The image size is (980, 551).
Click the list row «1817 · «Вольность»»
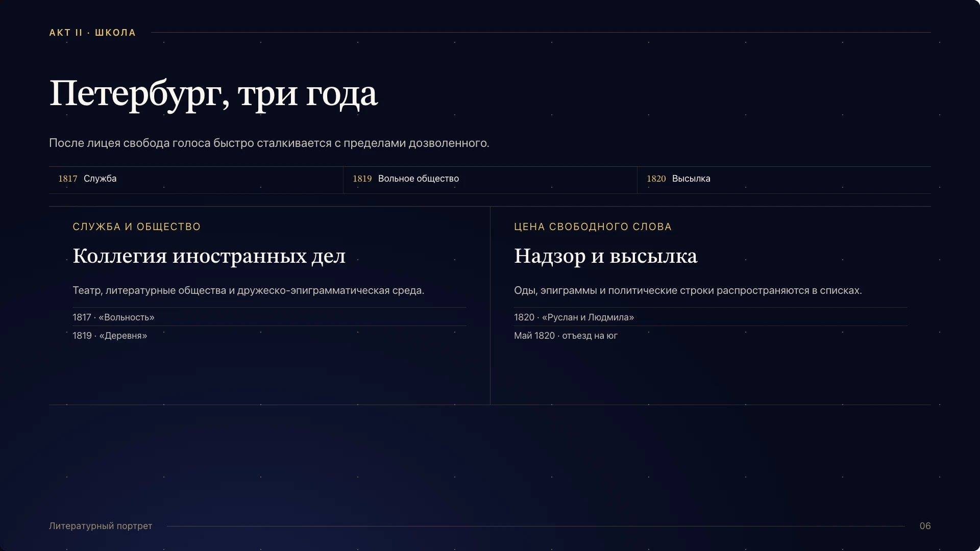pos(269,317)
